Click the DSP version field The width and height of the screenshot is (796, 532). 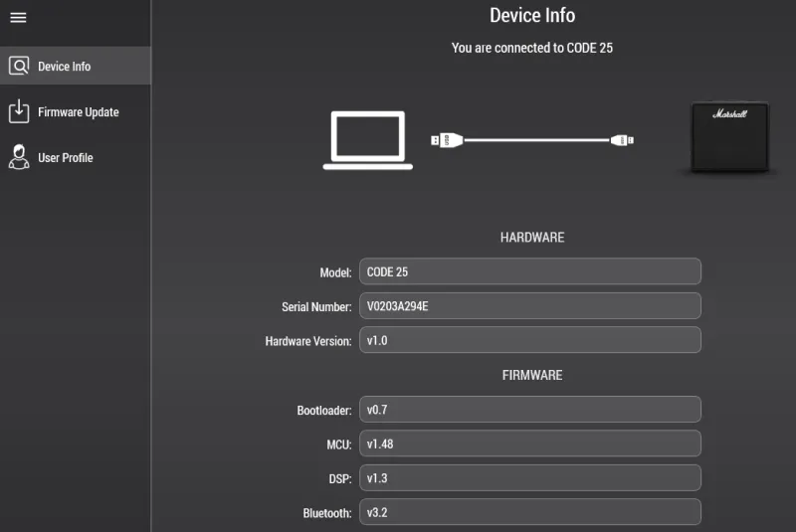529,478
